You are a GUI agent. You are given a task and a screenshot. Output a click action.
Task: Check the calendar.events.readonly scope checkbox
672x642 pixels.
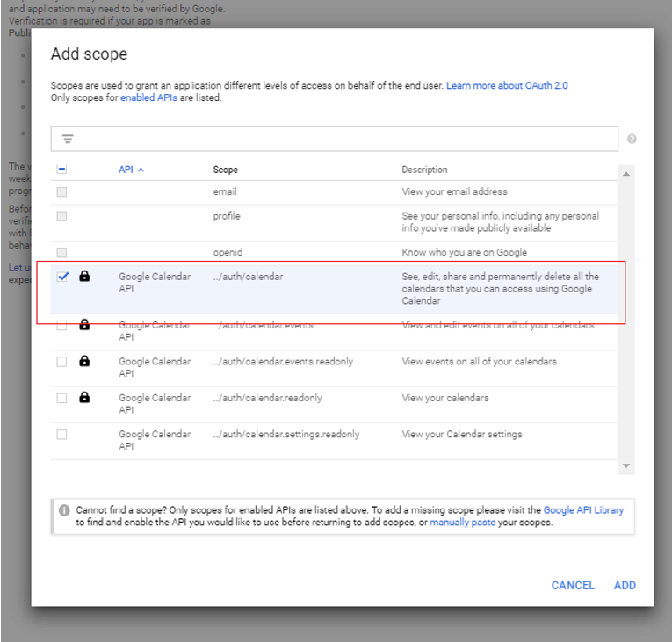(x=61, y=362)
